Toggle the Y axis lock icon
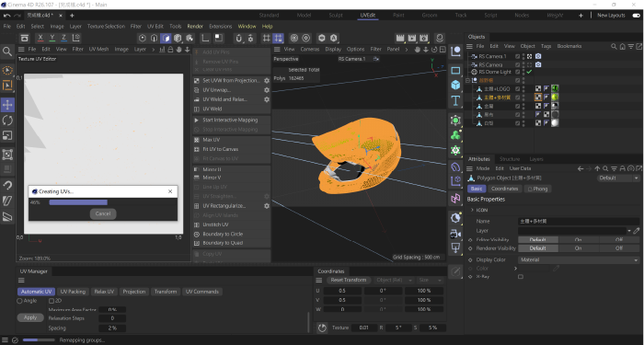This screenshot has width=644, height=345. point(52,38)
